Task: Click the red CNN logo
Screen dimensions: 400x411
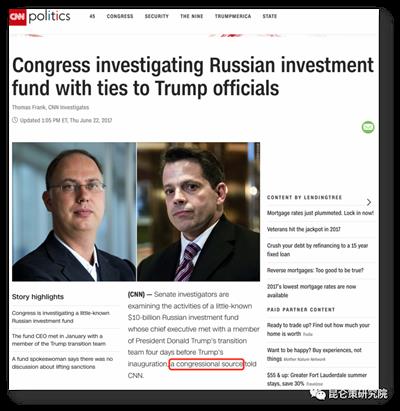Action: point(17,17)
